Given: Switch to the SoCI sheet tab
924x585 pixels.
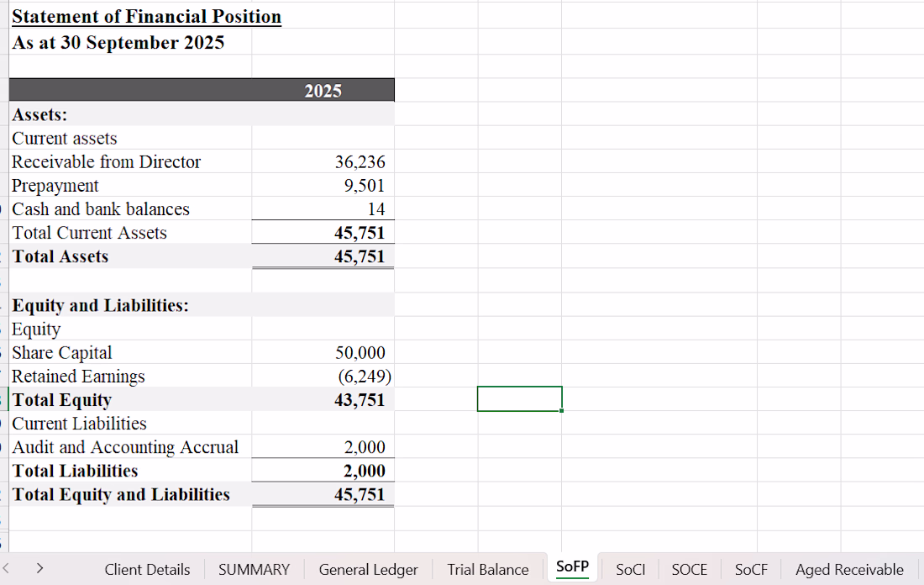Looking at the screenshot, I should point(630,569).
